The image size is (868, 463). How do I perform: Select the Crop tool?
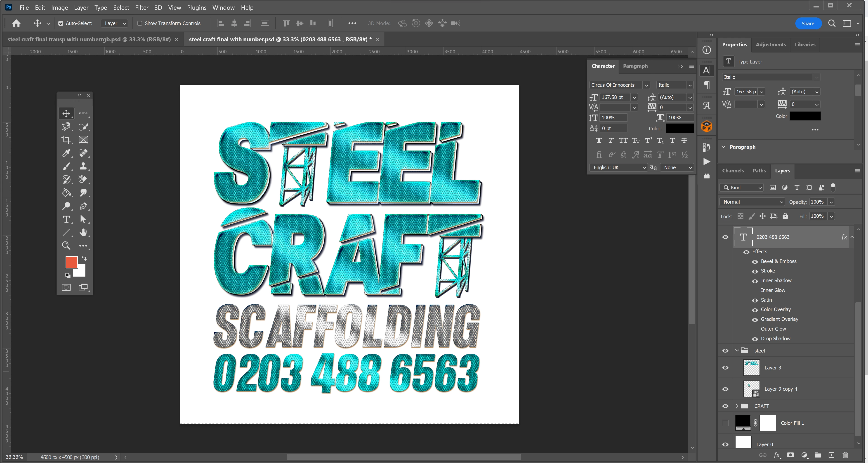pos(66,140)
